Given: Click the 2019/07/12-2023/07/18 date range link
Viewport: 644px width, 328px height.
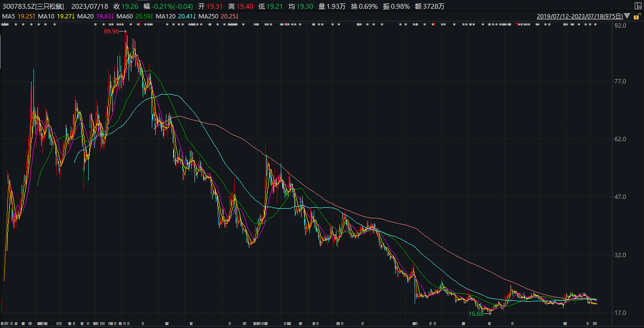Looking at the screenshot, I should point(580,16).
